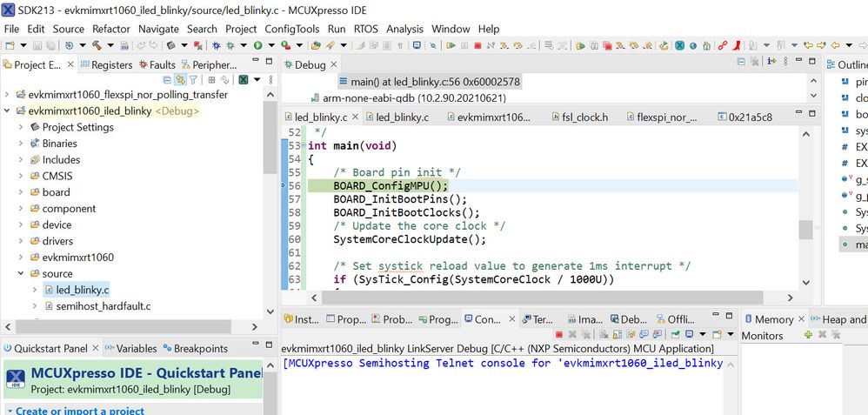The image size is (868, 415).
Task: Click the Project Explorer filter funnel icon
Action: pos(193,80)
